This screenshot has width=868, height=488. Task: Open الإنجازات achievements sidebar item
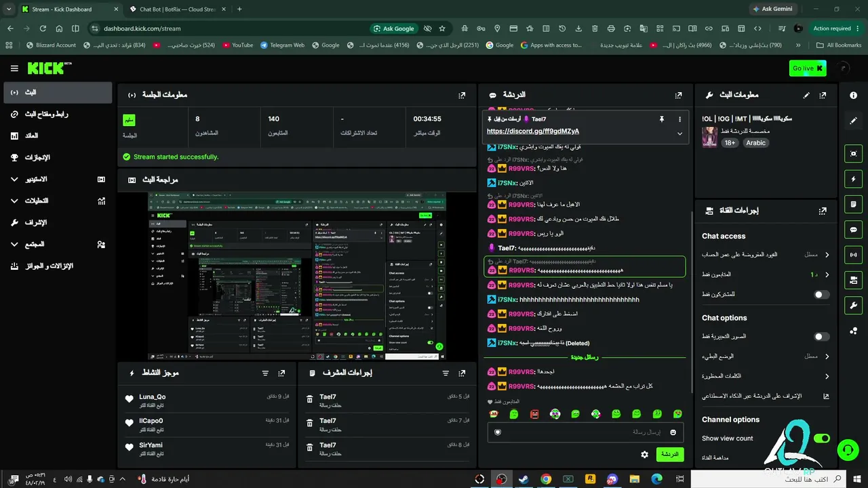coord(58,158)
